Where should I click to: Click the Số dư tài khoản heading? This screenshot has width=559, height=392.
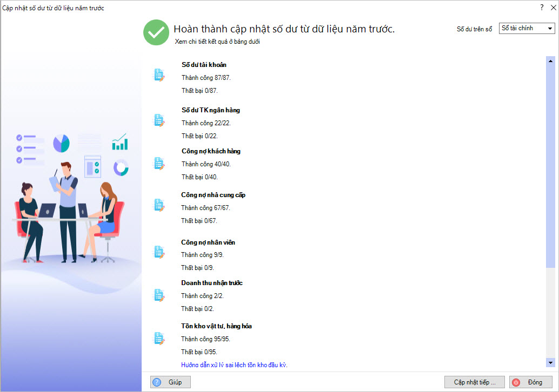200,65
